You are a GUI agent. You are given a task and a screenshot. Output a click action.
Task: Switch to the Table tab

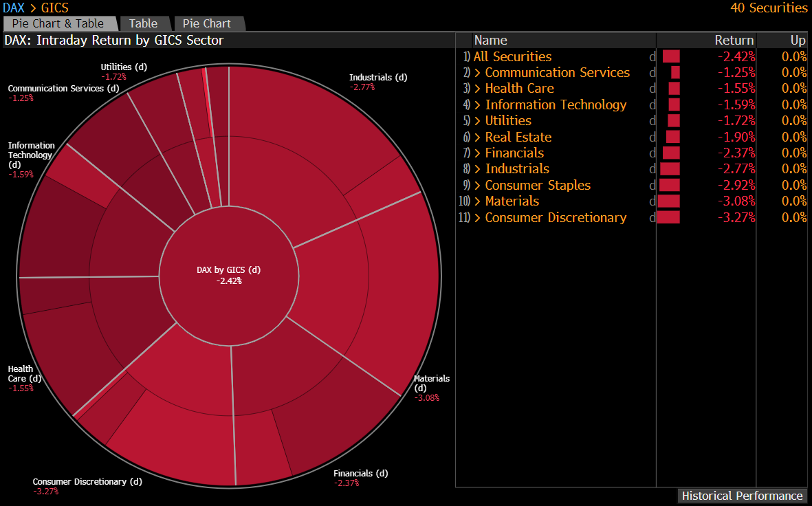(143, 23)
